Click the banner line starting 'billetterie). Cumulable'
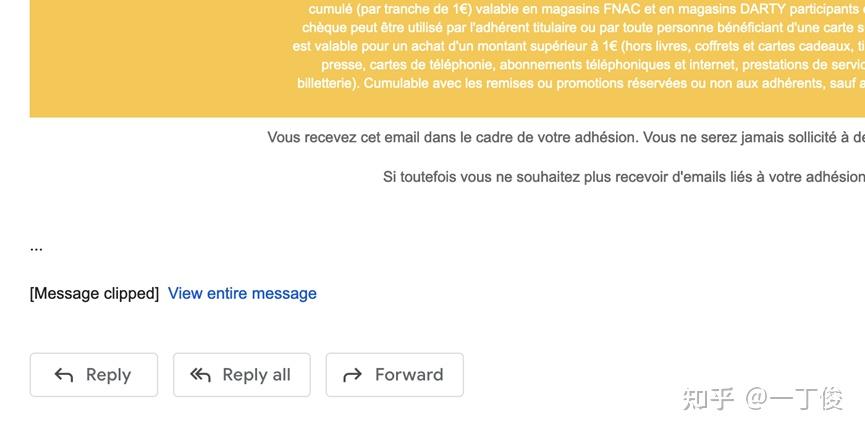 580,84
